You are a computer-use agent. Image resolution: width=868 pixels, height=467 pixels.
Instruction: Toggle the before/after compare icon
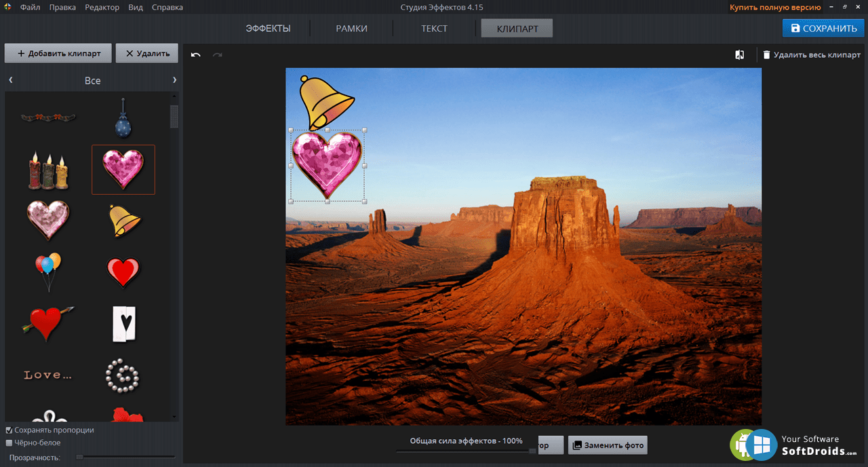click(x=740, y=54)
